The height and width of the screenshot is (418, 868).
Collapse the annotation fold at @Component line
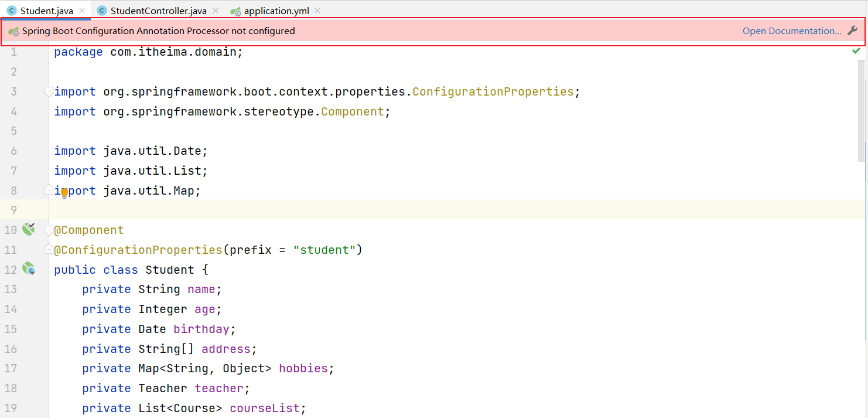49,230
